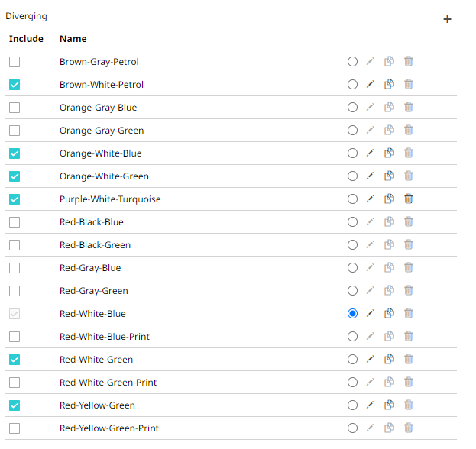Click the Name column header
The width and height of the screenshot is (476, 449).
[73, 39]
